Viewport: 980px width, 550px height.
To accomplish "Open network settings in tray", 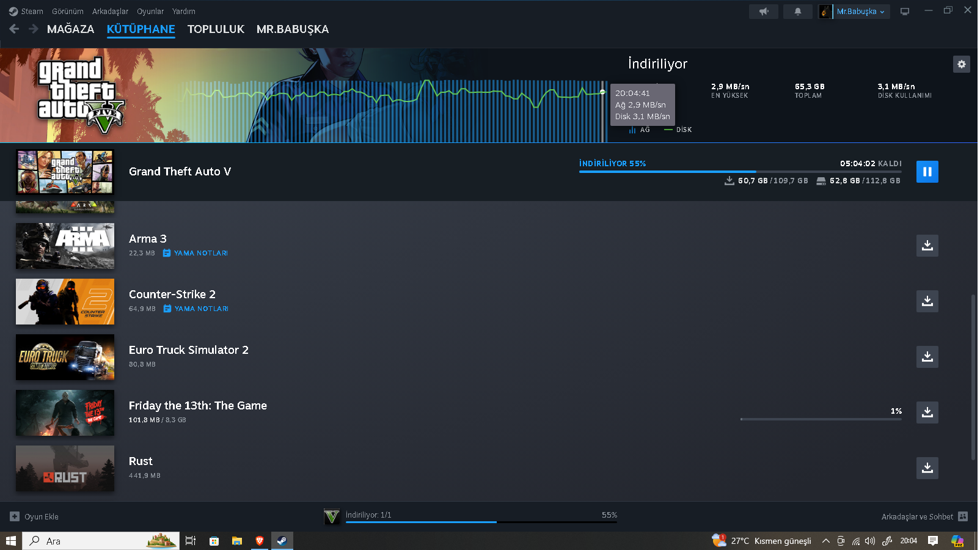I will click(856, 541).
